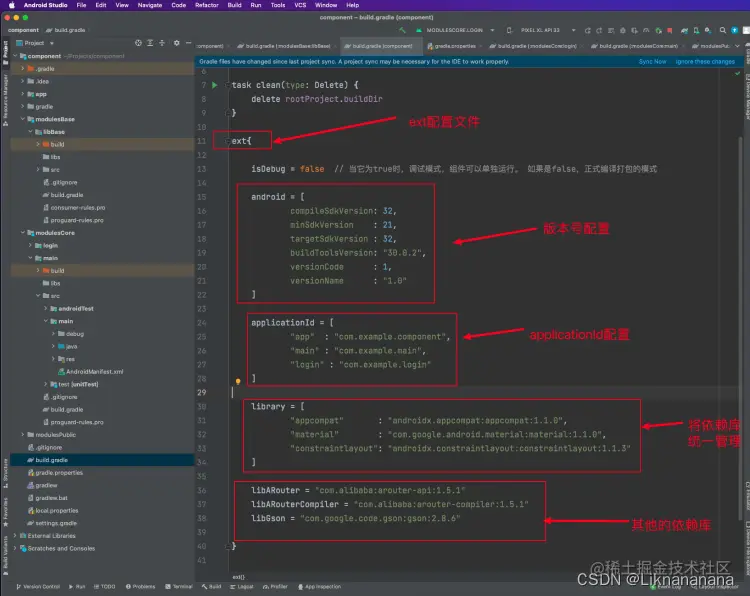The image size is (750, 596).
Task: Open the Navigate menu
Action: (150, 5)
